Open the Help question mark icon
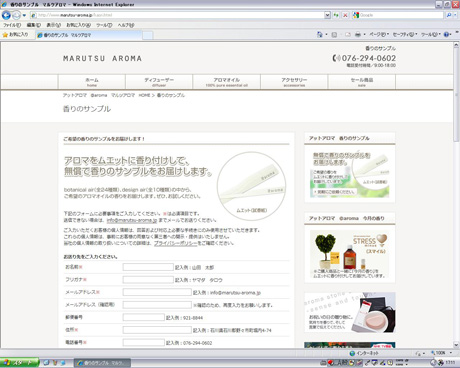 (446, 34)
